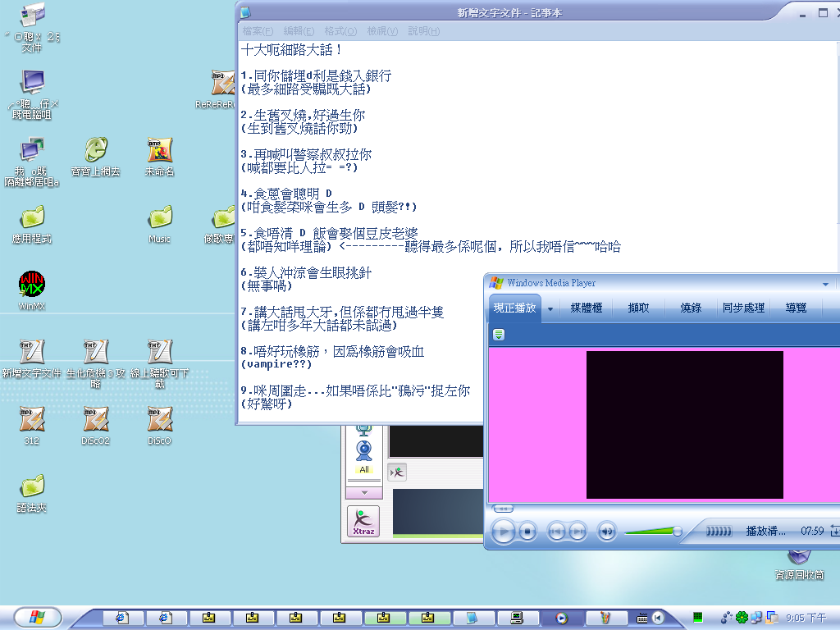This screenshot has width=840, height=630.
Task: Open the 格式(O) menu in Notepad
Action: point(340,31)
